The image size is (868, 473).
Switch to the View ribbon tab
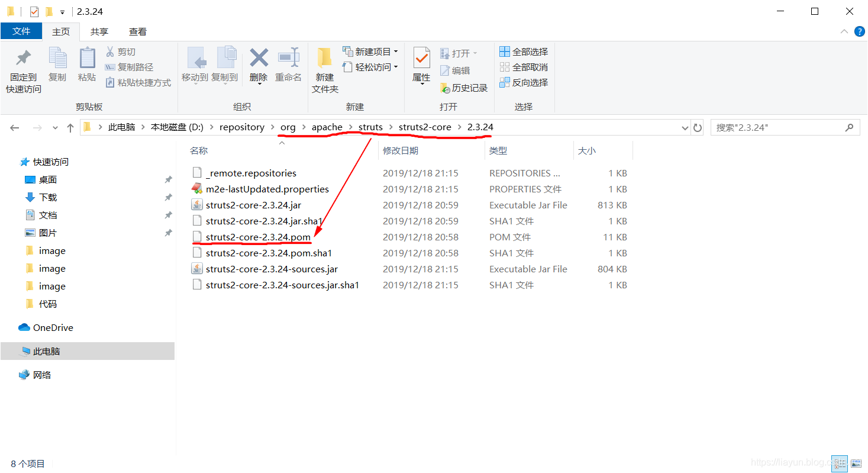pyautogui.click(x=138, y=32)
